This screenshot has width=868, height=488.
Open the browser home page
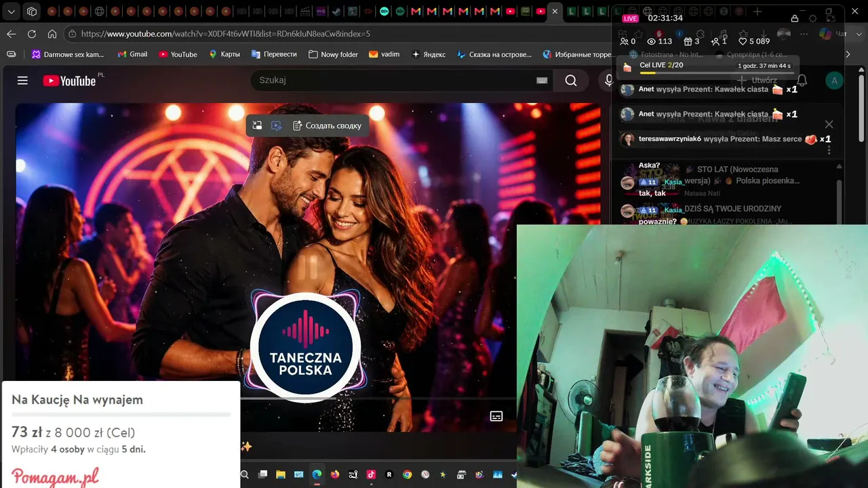pyautogui.click(x=52, y=34)
